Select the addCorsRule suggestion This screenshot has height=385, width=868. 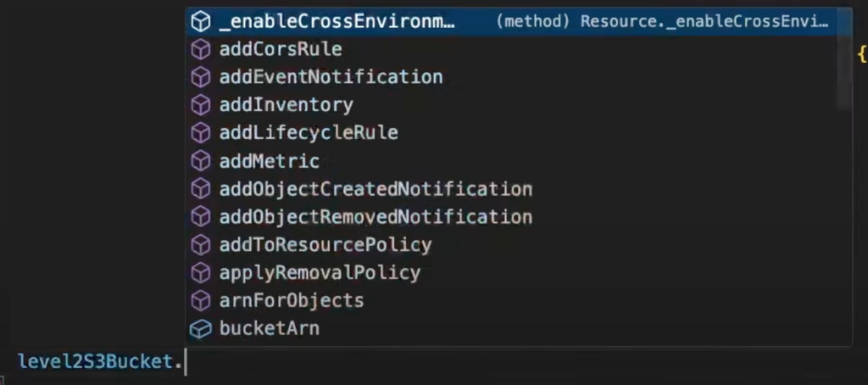[281, 49]
